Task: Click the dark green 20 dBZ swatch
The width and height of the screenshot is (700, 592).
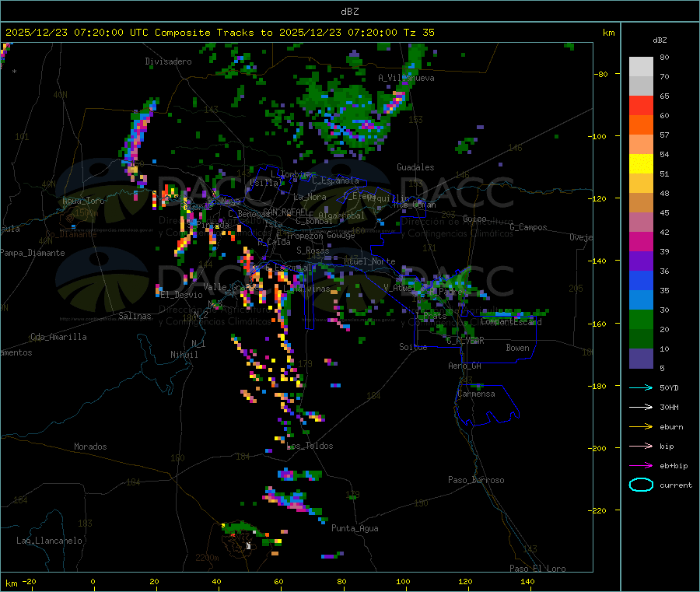Action: (x=641, y=338)
